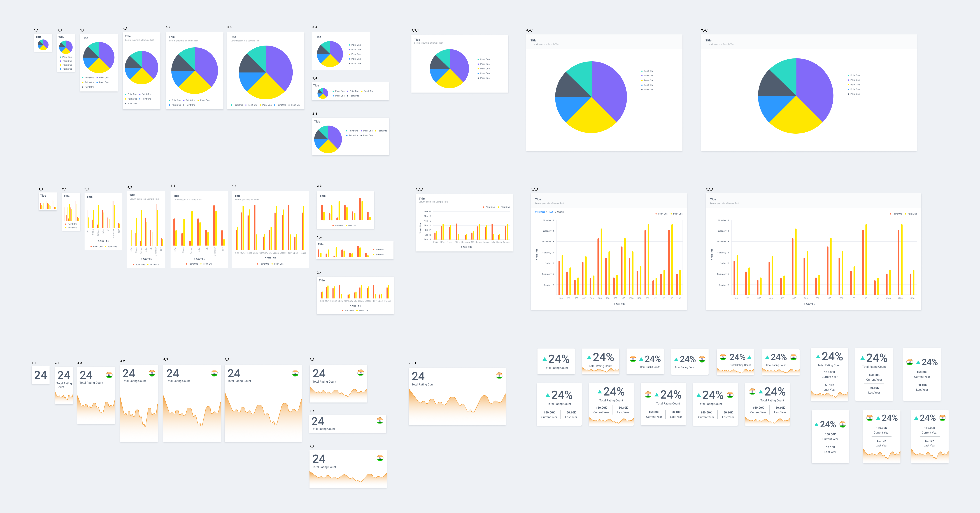Select Quarter1 breadcrumb in bar chart 4_6_1
This screenshot has width=980, height=513.
(561, 212)
